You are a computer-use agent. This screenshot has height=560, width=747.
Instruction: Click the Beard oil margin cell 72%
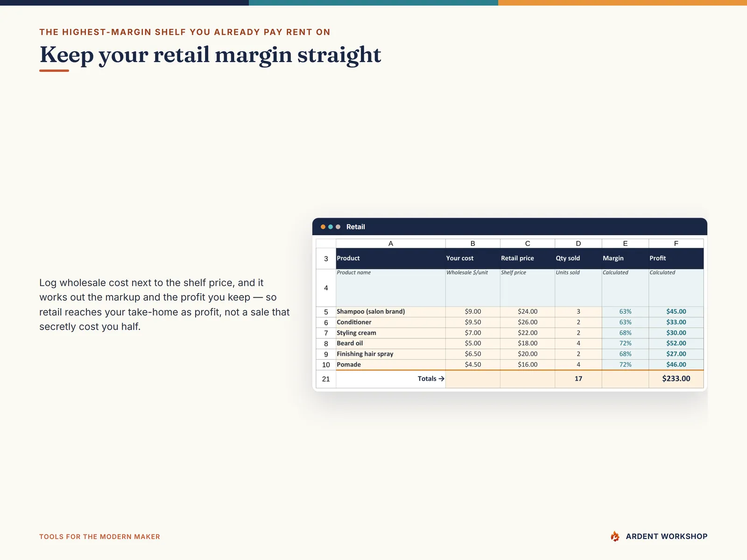[x=626, y=343]
